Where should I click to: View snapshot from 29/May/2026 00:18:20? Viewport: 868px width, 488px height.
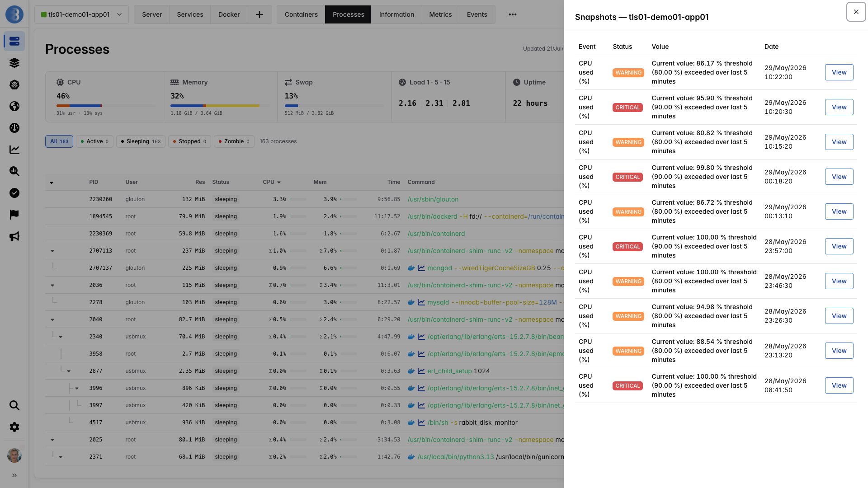click(839, 177)
